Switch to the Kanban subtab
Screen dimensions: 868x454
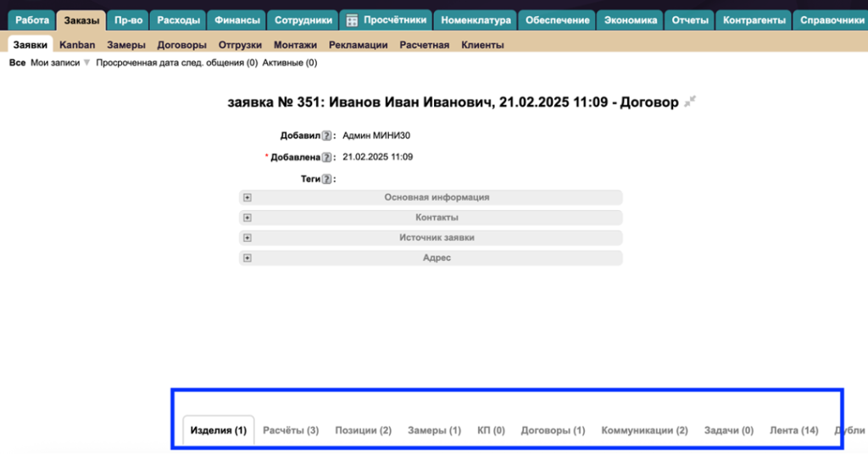77,45
